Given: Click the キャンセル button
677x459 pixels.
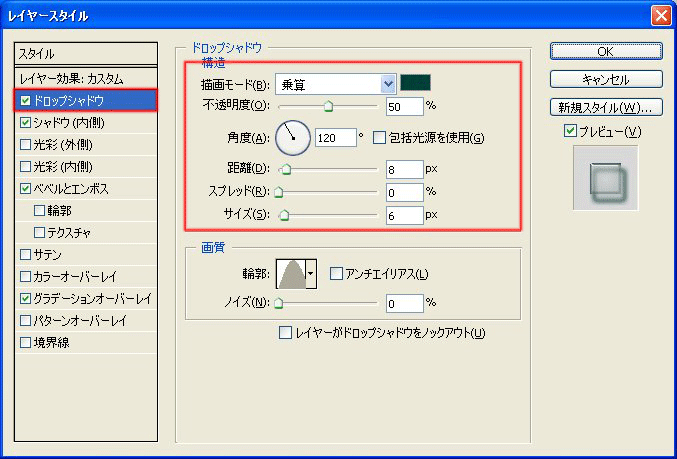Looking at the screenshot, I should (606, 79).
